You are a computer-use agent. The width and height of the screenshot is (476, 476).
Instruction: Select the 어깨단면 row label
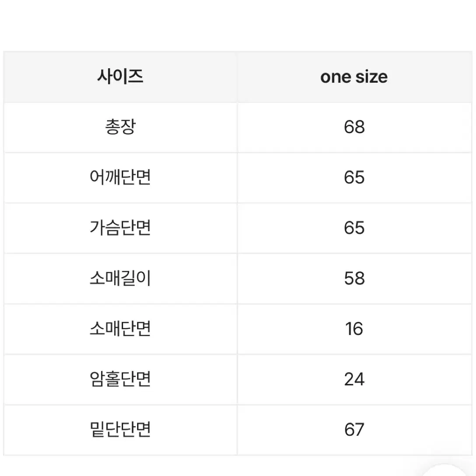120,177
